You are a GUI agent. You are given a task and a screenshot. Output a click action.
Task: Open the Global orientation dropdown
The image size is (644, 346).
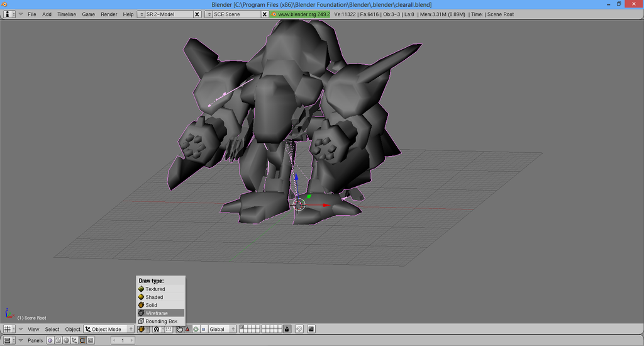point(222,329)
